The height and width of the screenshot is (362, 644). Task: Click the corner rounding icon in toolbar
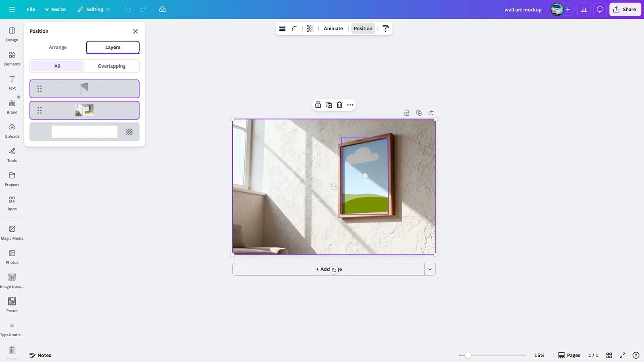[295, 29]
